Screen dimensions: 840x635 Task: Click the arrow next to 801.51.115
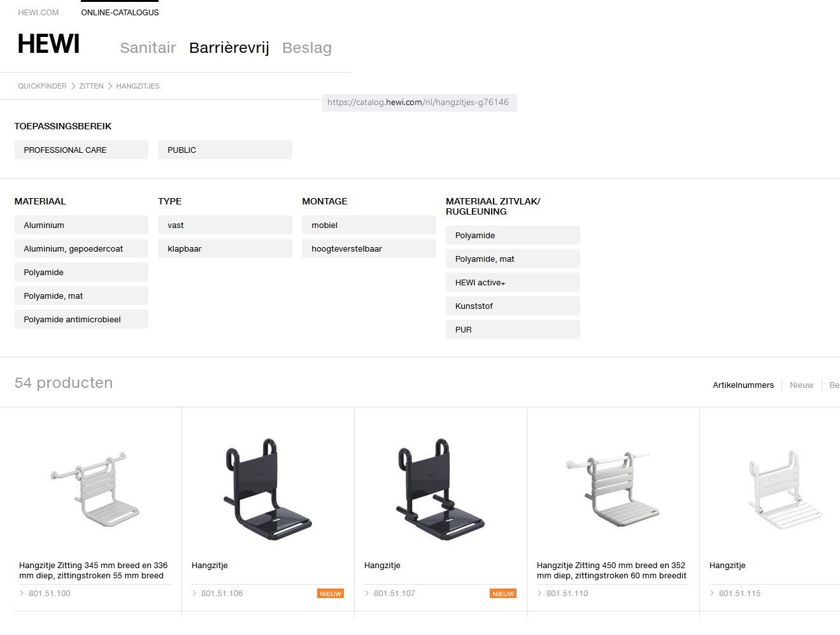(x=712, y=594)
